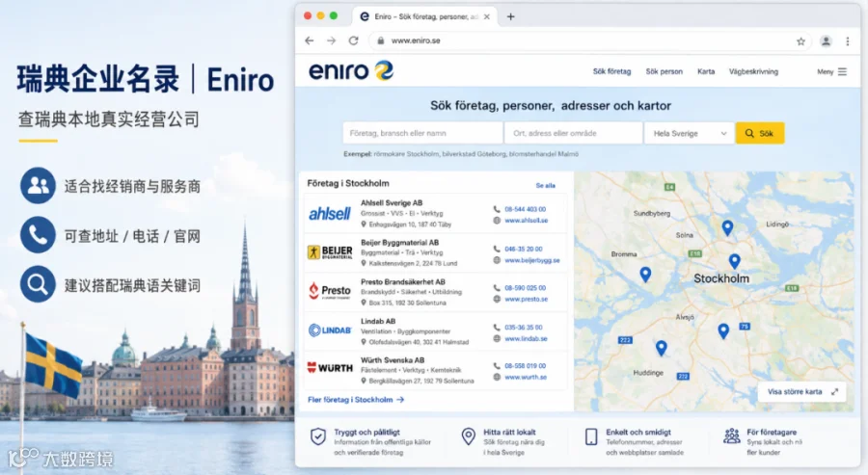Click the map pin near Huddinge
Screen dimensions: 868x475
pyautogui.click(x=661, y=348)
